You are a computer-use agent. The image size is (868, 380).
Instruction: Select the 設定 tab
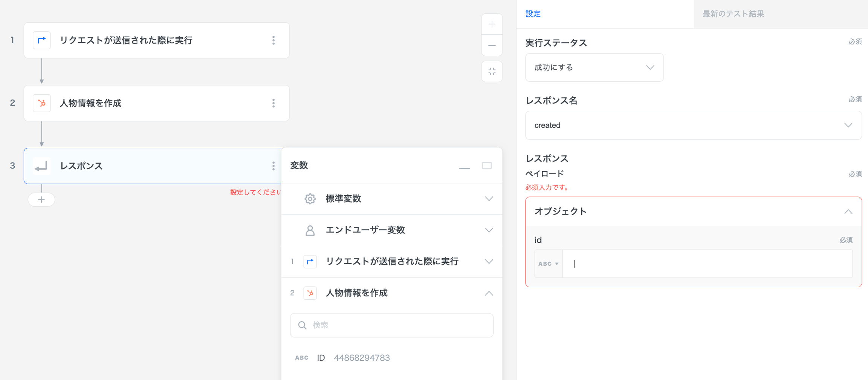coord(533,14)
